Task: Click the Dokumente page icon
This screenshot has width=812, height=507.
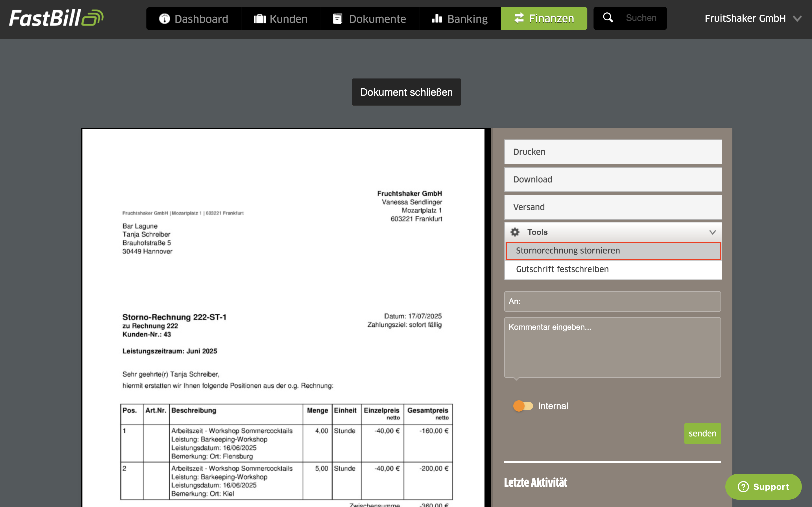Action: tap(338, 18)
